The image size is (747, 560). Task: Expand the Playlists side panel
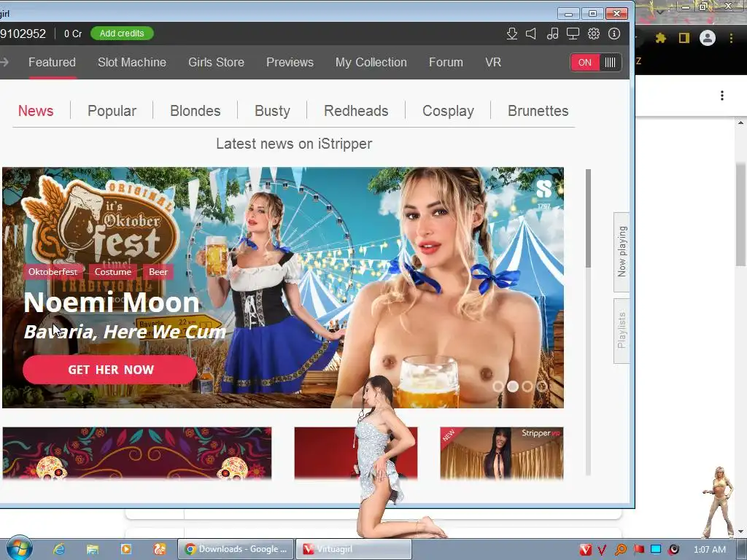tap(622, 331)
